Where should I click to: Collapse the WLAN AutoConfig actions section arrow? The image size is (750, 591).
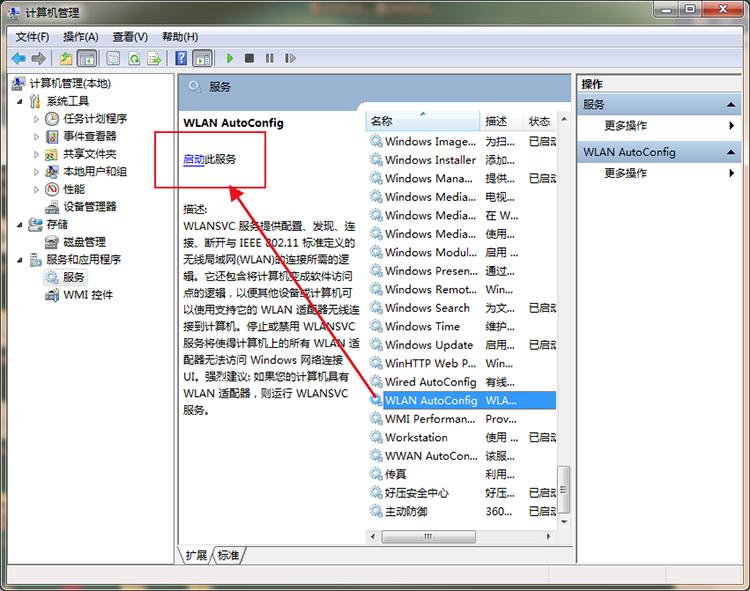click(x=730, y=153)
